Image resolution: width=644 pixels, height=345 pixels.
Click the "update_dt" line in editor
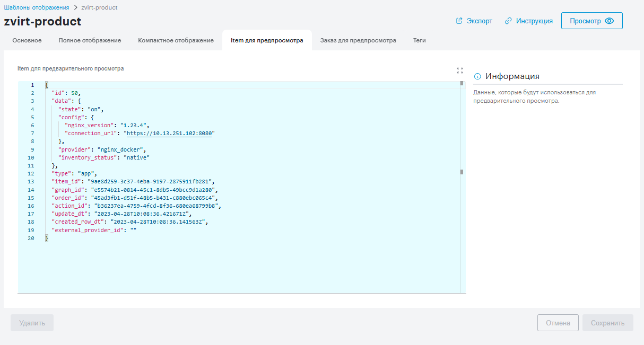click(x=121, y=214)
